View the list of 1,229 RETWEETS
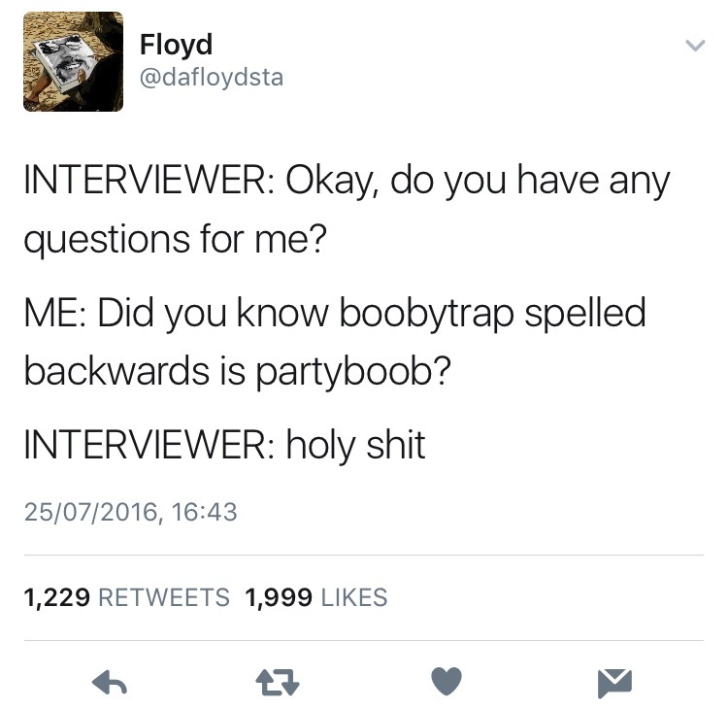 (x=127, y=597)
